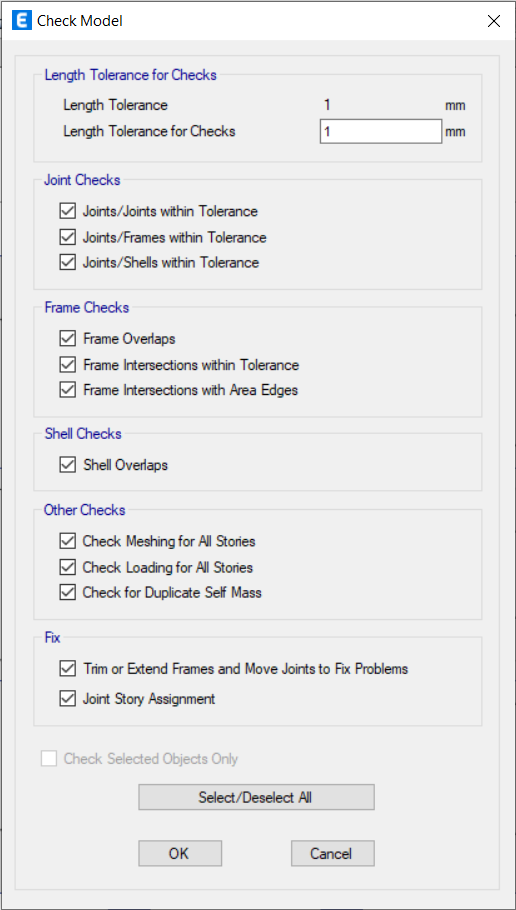
Task: Disable the Shell Overlaps check
Action: [67, 465]
